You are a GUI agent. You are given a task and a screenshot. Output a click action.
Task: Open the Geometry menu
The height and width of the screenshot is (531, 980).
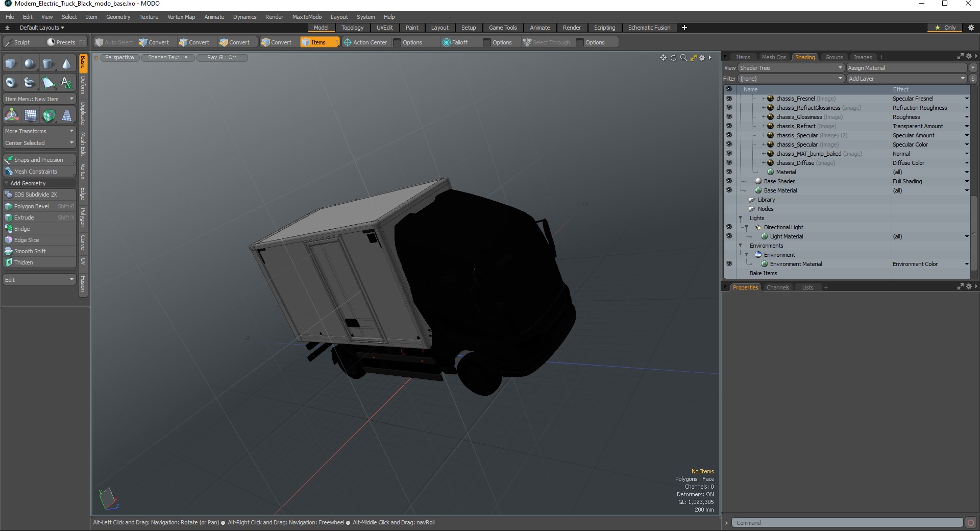point(118,17)
